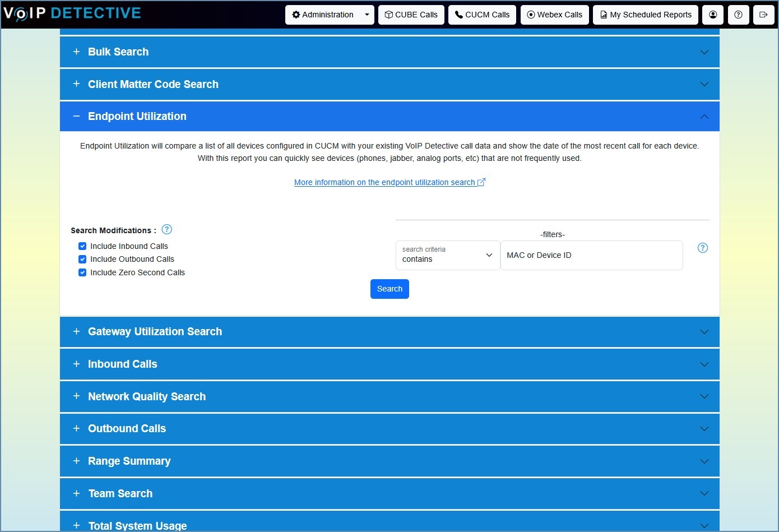779x532 pixels.
Task: Toggle Include Outbound Calls checkbox
Action: pos(82,259)
